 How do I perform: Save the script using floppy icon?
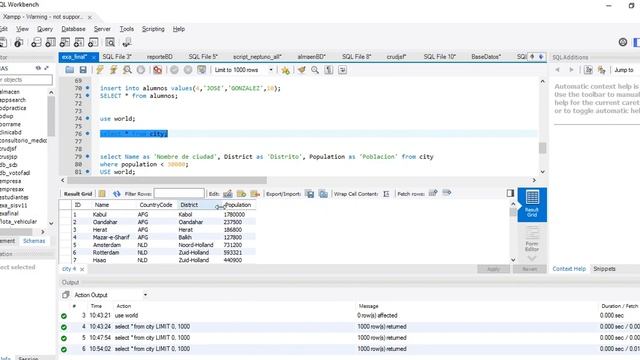click(83, 70)
